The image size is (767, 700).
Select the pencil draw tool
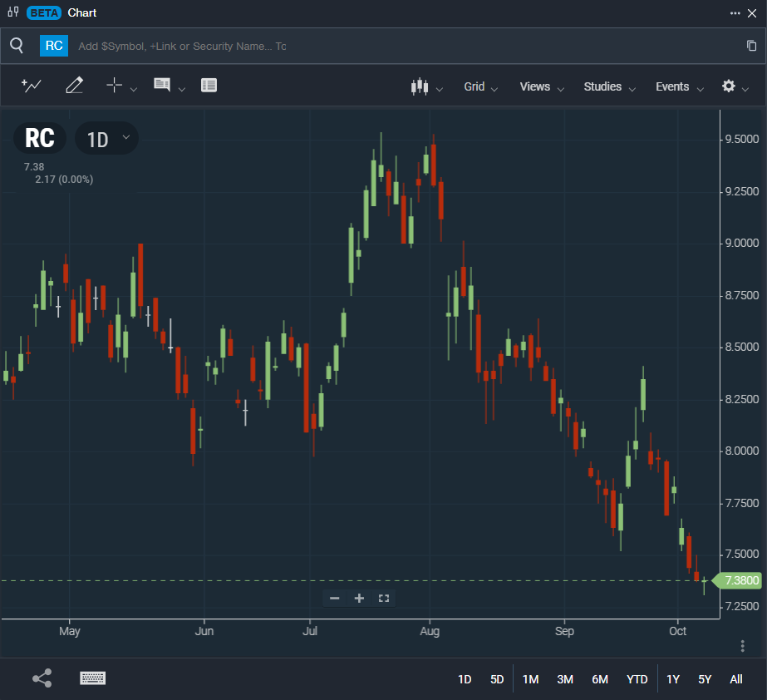(x=74, y=86)
